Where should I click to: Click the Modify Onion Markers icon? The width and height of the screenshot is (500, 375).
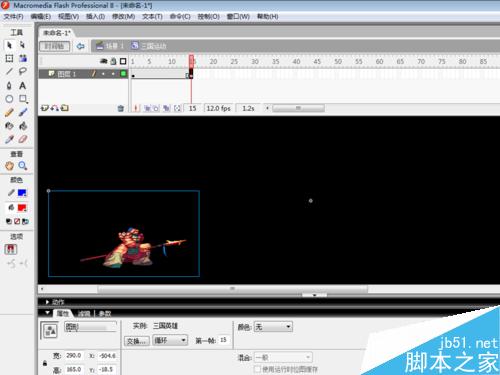(x=177, y=108)
